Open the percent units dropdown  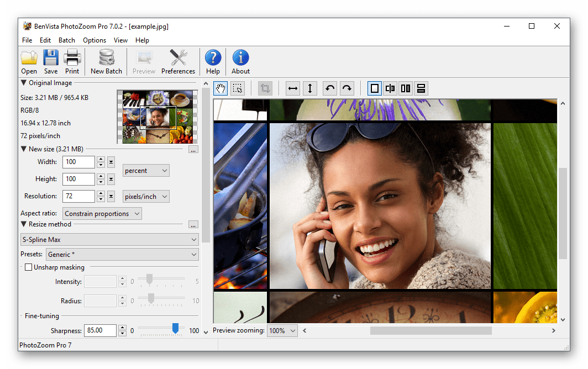(146, 171)
